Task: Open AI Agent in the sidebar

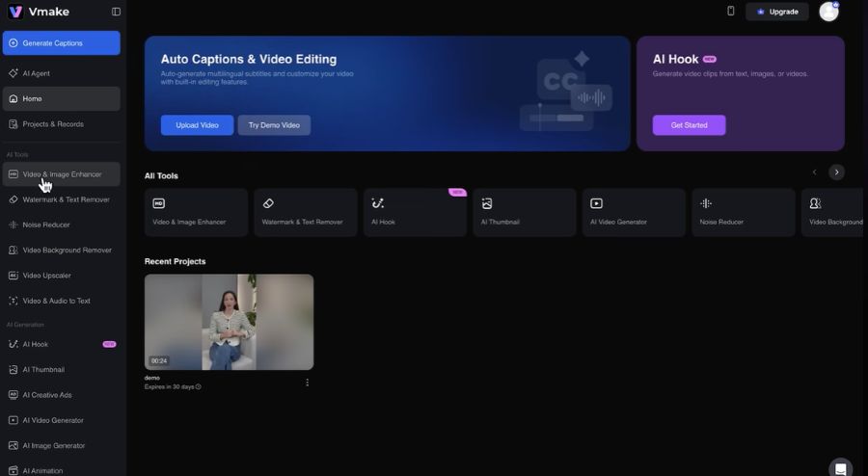Action: coord(62,73)
